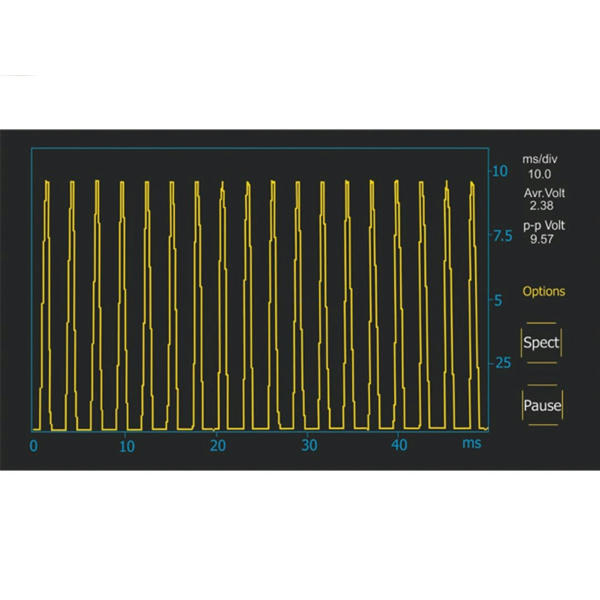Select the ms/div time scale label

click(541, 159)
